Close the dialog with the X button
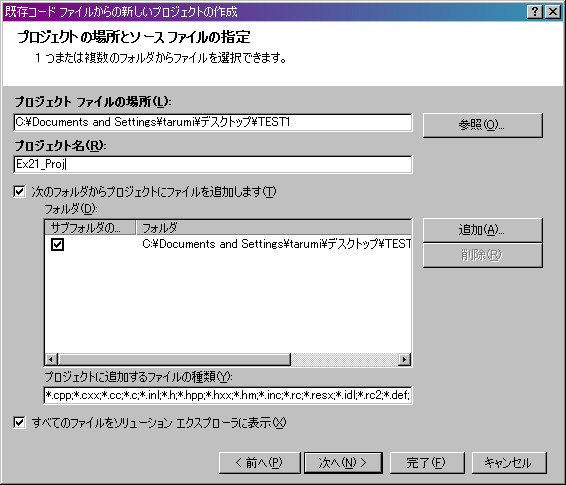The width and height of the screenshot is (566, 485). pos(553,12)
